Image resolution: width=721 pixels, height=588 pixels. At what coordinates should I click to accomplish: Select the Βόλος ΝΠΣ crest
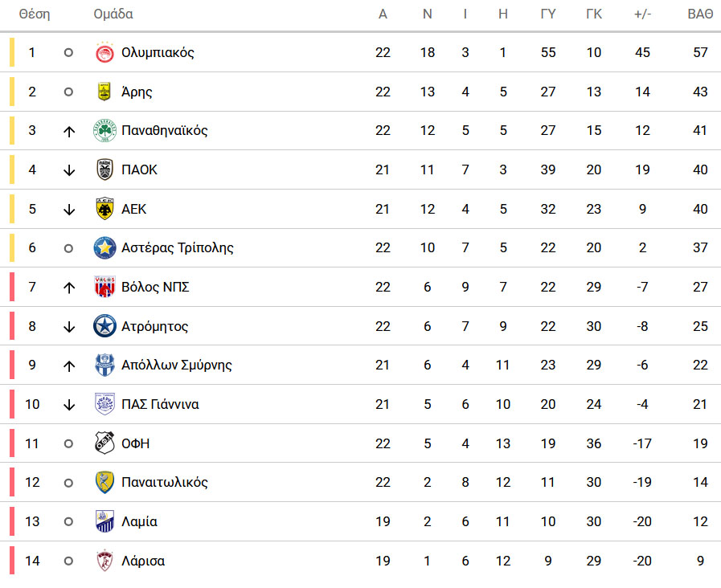[104, 287]
